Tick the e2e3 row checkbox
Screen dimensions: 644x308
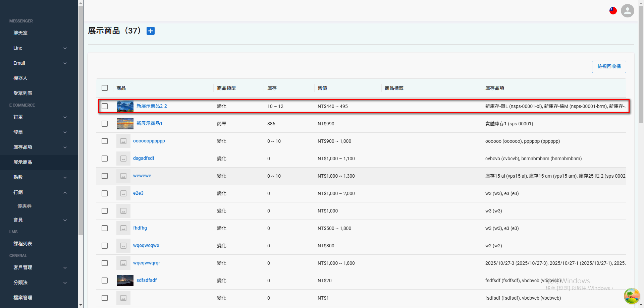pyautogui.click(x=105, y=193)
